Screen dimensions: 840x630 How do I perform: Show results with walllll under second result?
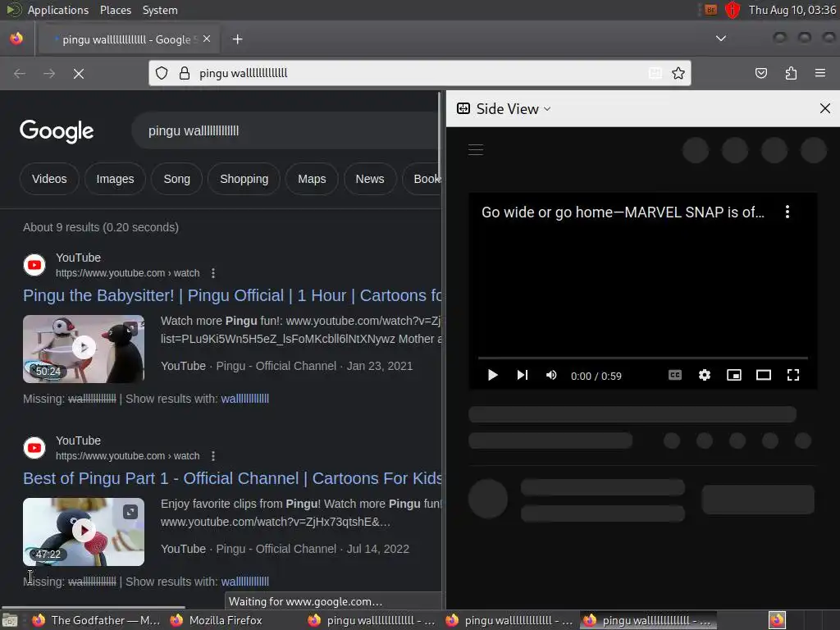point(244,582)
